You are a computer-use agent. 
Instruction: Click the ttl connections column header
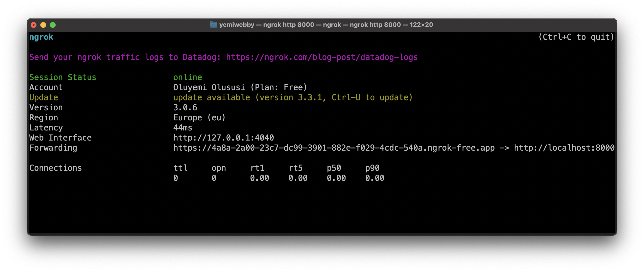point(180,168)
